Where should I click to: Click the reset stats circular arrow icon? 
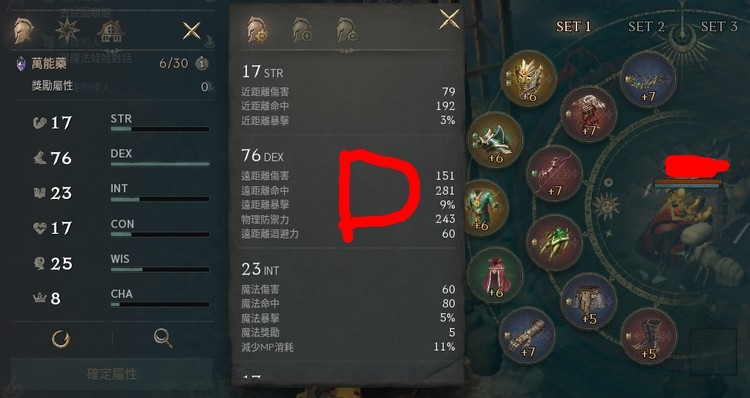point(61,339)
